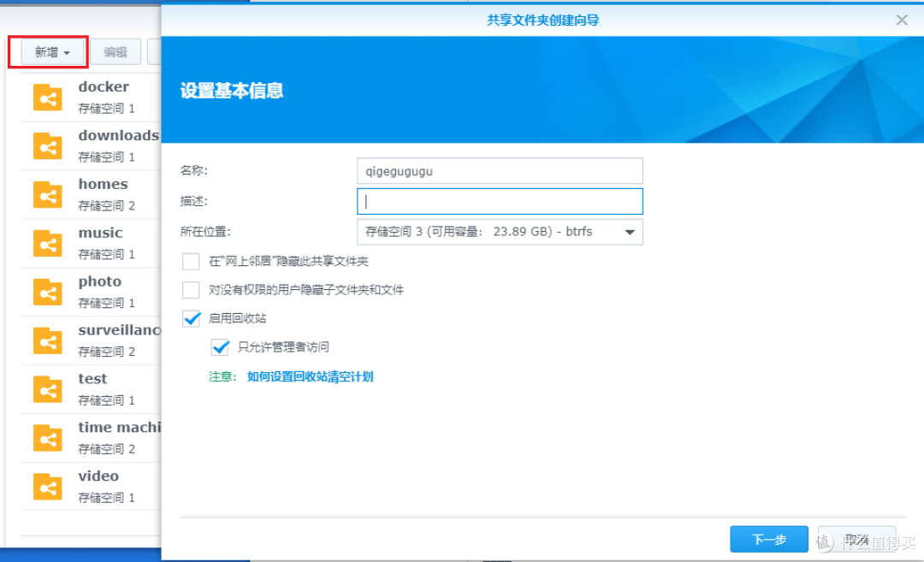Click the downloads shared folder icon

[x=48, y=146]
